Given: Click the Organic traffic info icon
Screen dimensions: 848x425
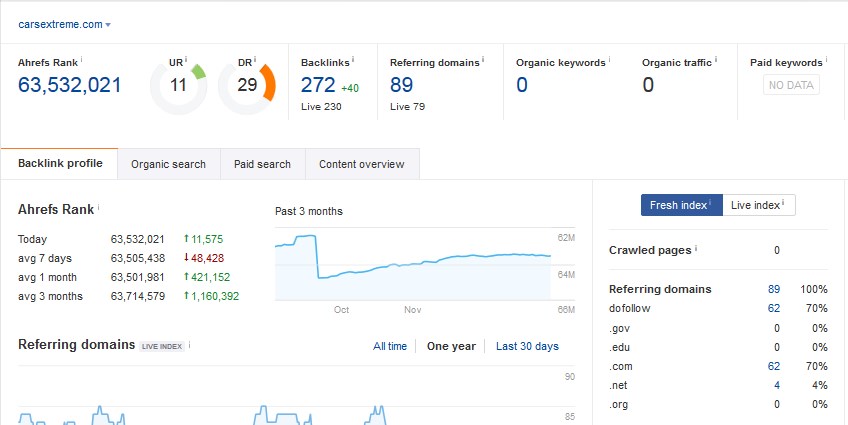Looking at the screenshot, I should [716, 59].
